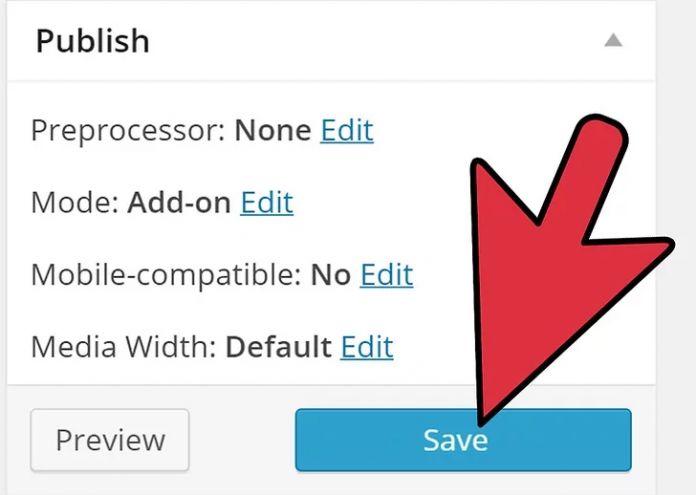Change Media Width via its Edit link

click(x=367, y=347)
